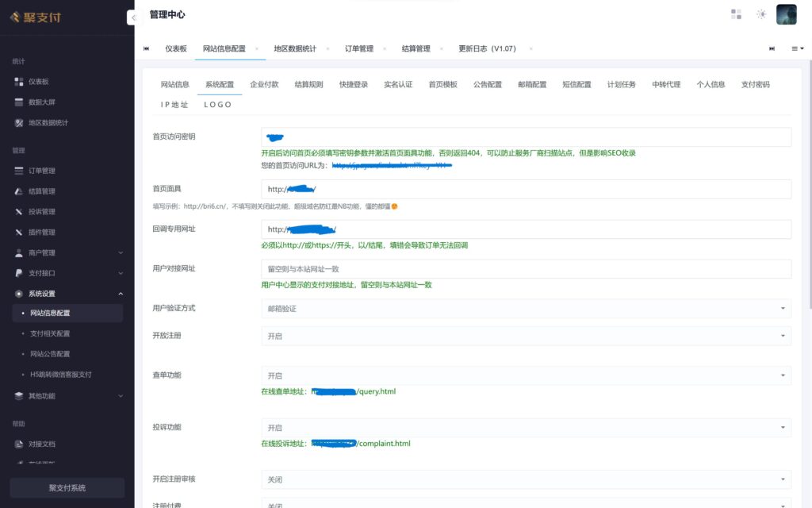Toggle light/dark theme with the sun icon

[x=760, y=13]
